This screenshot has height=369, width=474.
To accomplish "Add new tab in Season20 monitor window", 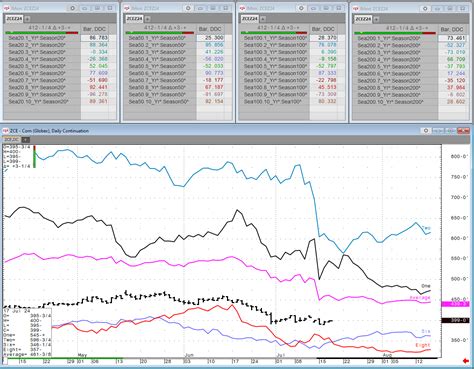I will tap(27, 19).
